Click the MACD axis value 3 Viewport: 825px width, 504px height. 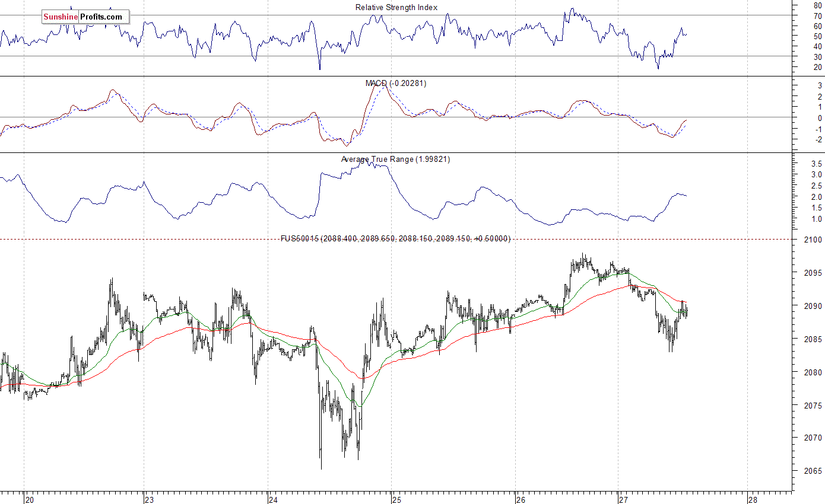(820, 86)
